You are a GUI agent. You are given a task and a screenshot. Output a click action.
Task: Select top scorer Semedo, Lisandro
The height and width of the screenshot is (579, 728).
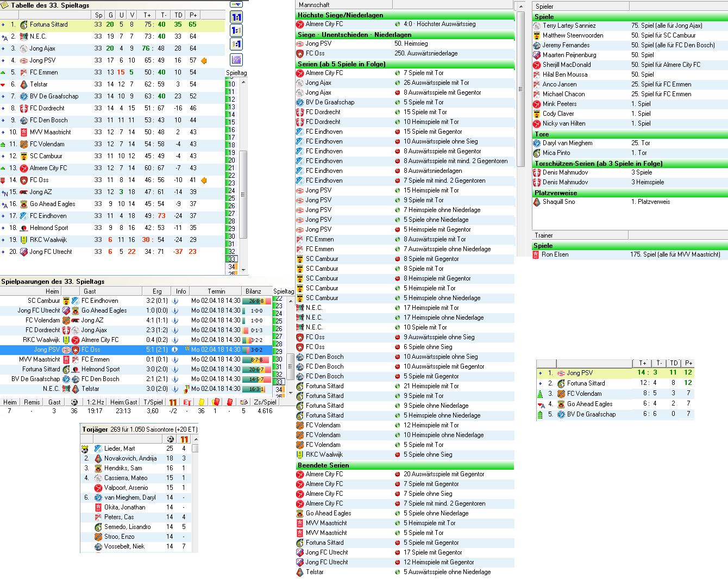click(136, 527)
